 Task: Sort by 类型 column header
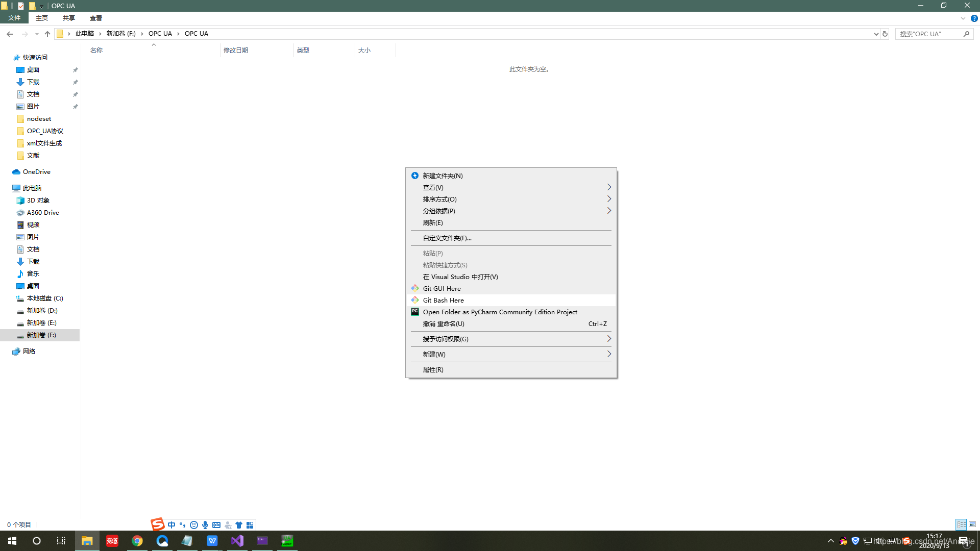pos(324,50)
